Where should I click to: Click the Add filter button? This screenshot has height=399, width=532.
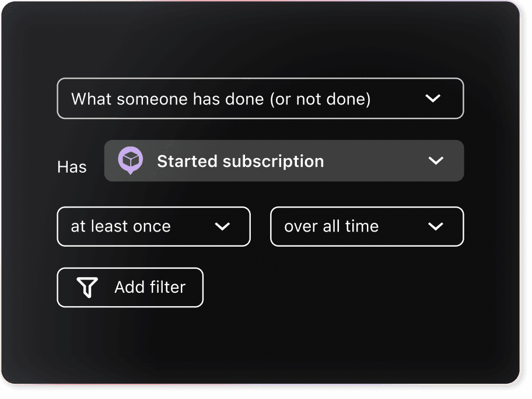130,288
